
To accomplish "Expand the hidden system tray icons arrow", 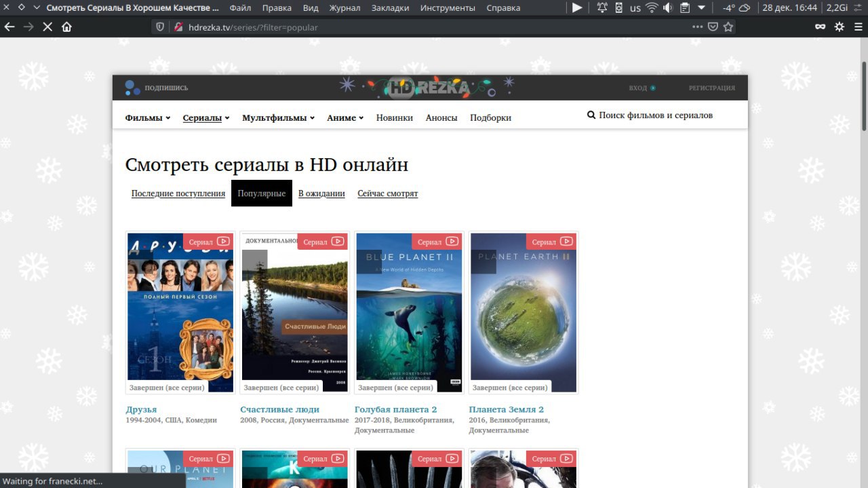I will pyautogui.click(x=701, y=8).
